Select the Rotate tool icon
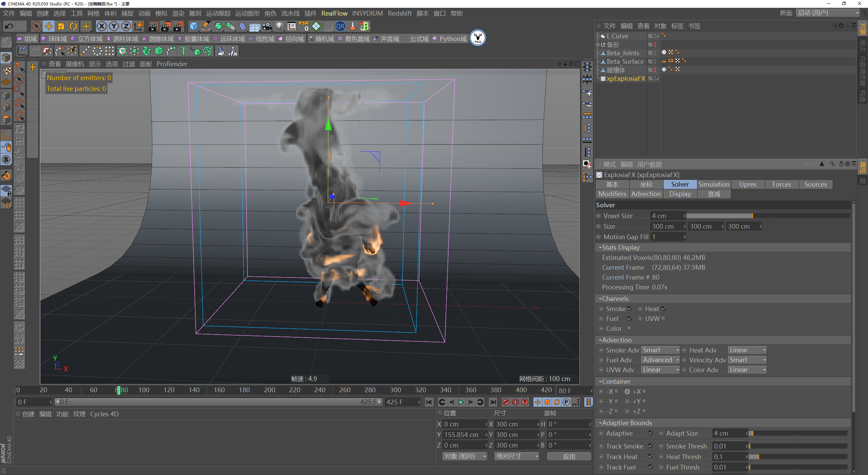Viewport: 868px width, 475px height. coord(73,26)
